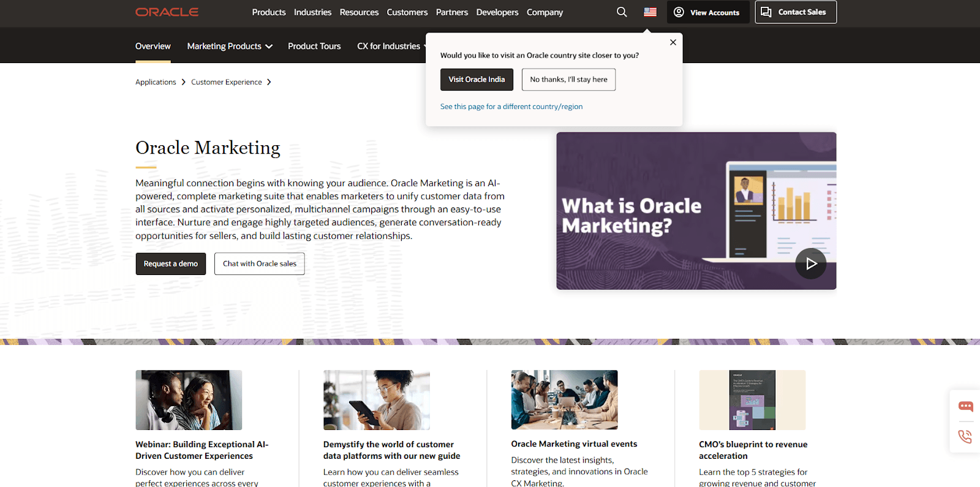Go to Product Tours tab
This screenshot has height=487, width=980.
pyautogui.click(x=314, y=46)
